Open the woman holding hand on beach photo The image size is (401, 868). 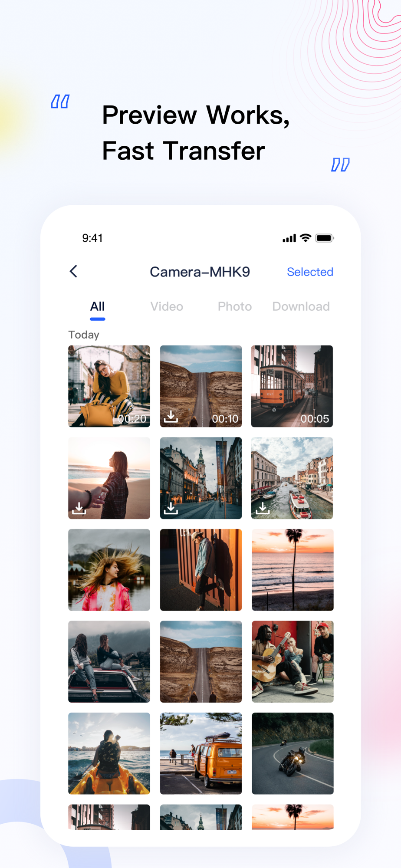click(109, 478)
